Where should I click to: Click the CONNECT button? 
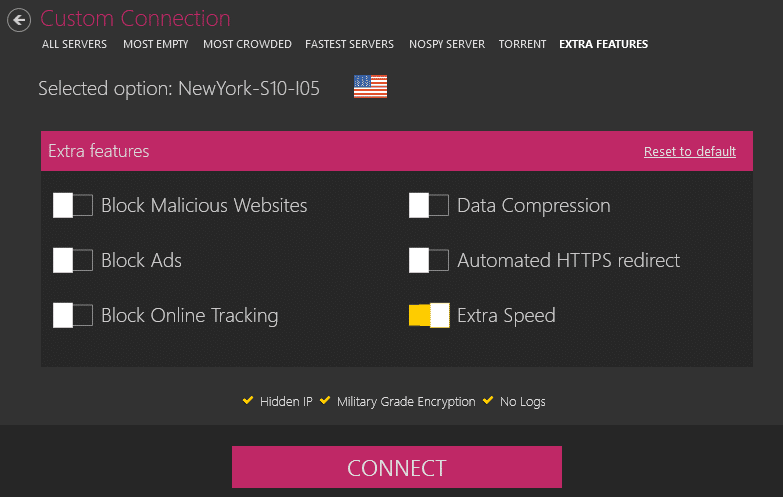click(396, 467)
